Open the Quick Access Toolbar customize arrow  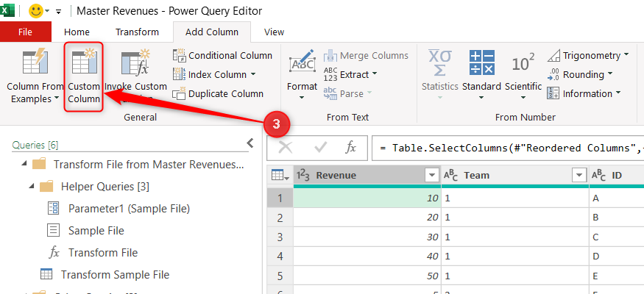pyautogui.click(x=58, y=12)
